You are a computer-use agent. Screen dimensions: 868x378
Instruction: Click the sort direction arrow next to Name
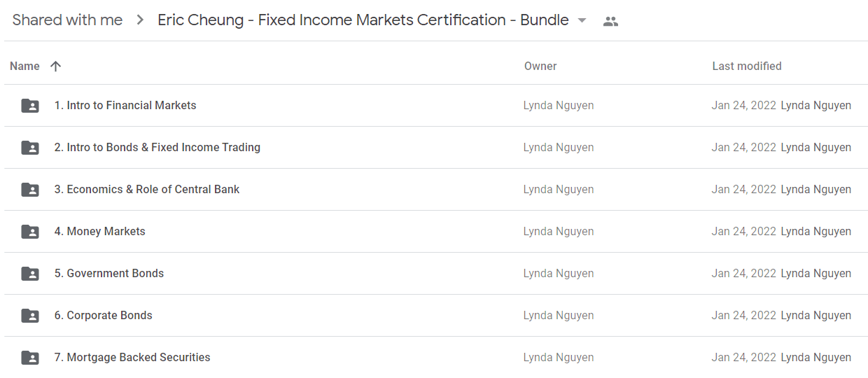pos(56,66)
